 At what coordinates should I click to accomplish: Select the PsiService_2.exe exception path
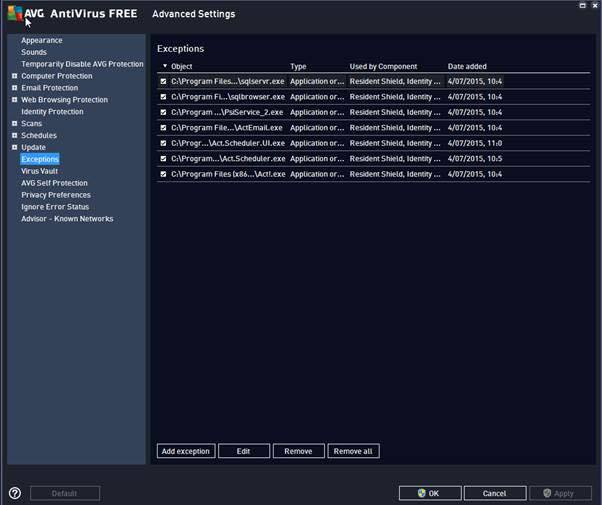pyautogui.click(x=227, y=112)
